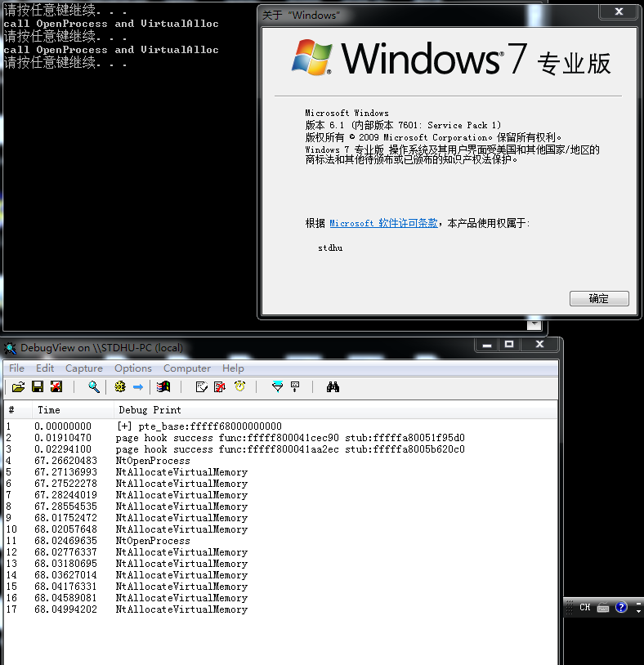Select NtAllocateVirtualMemory row number 5
644x665 pixels.
280,472
